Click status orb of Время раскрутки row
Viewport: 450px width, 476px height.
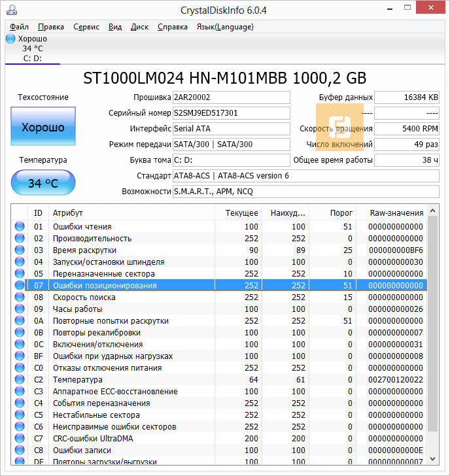click(x=20, y=250)
